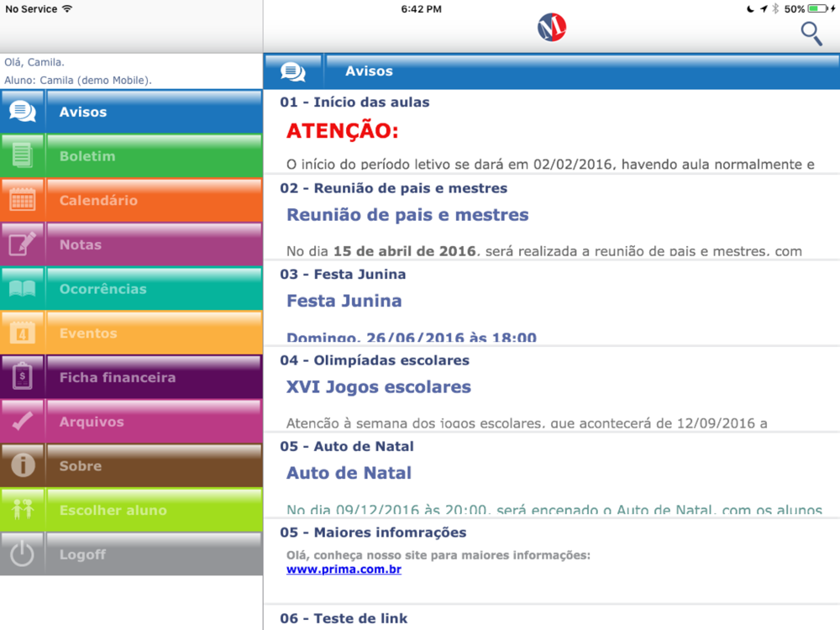
Task: Click the Bluetooth icon in status bar
Action: [775, 8]
